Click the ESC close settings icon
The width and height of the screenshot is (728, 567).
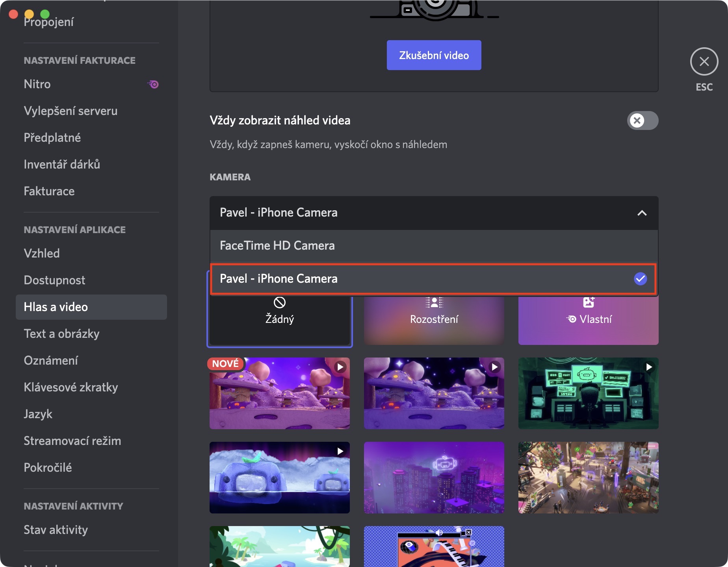704,61
